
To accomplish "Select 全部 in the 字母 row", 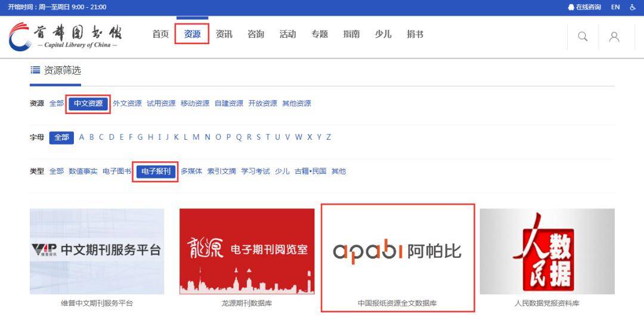I will [x=61, y=137].
